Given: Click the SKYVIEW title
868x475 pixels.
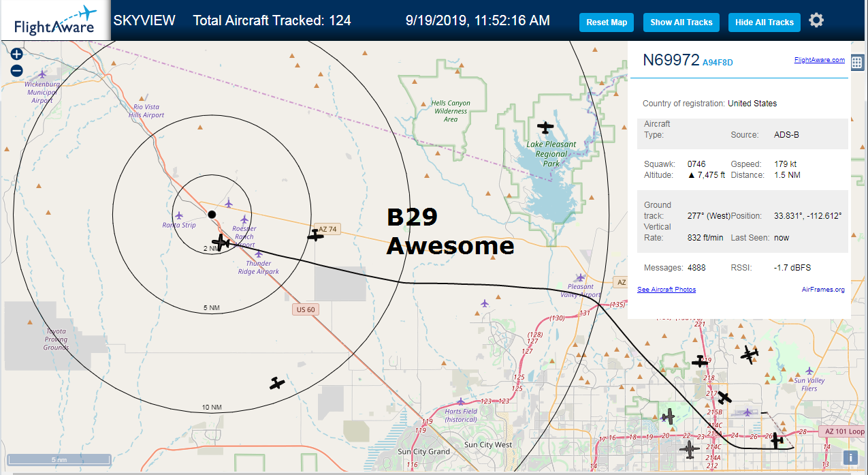Looking at the screenshot, I should pos(144,20).
